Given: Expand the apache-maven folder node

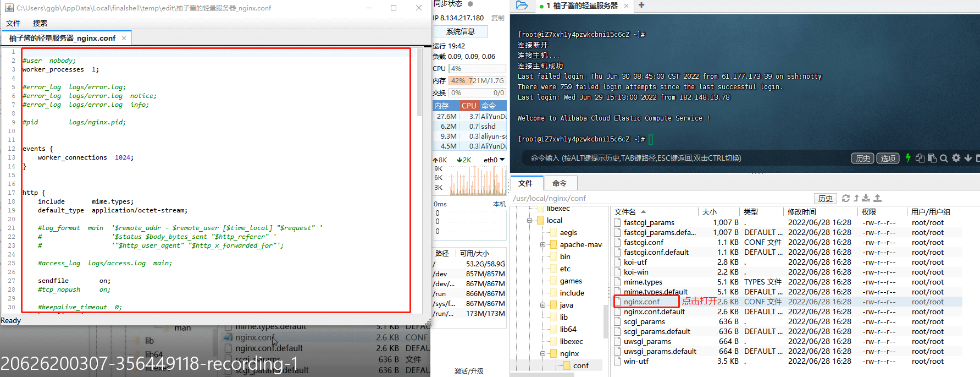Looking at the screenshot, I should (x=542, y=244).
